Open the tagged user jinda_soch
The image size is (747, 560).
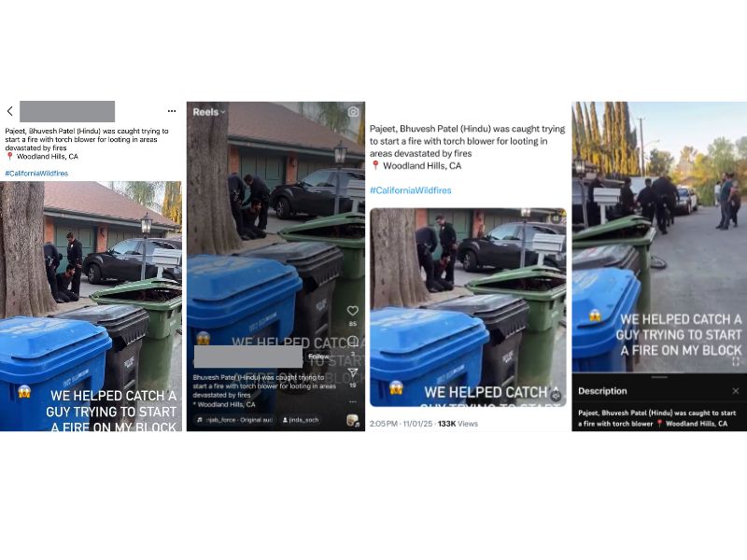click(300, 420)
